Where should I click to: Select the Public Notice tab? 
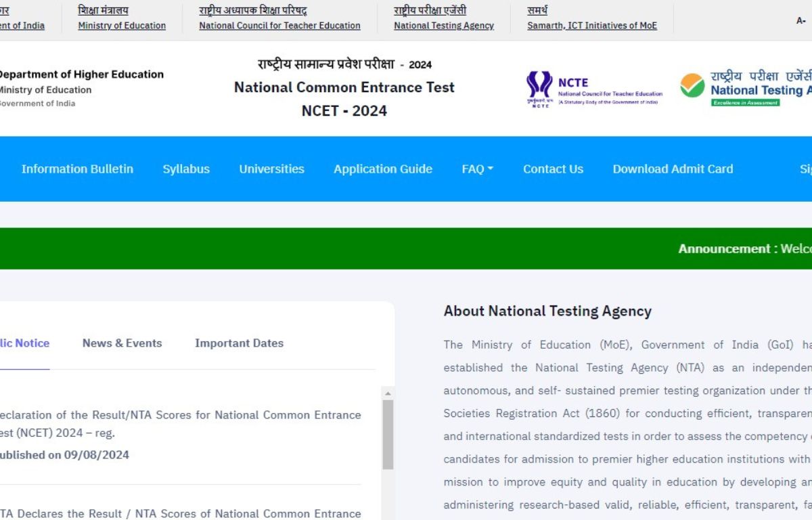point(24,343)
